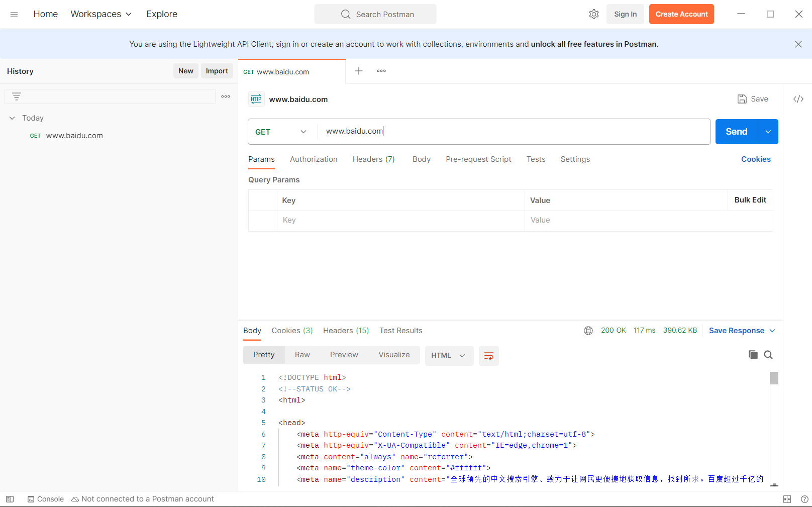This screenshot has height=507, width=812.
Task: Open the help icon in status bar
Action: pos(804,499)
